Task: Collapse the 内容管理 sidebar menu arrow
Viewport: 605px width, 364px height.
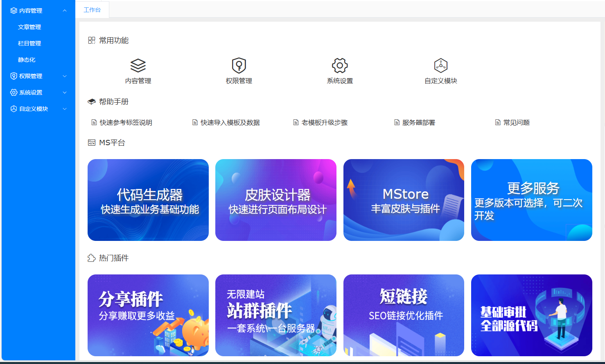Action: click(x=65, y=11)
